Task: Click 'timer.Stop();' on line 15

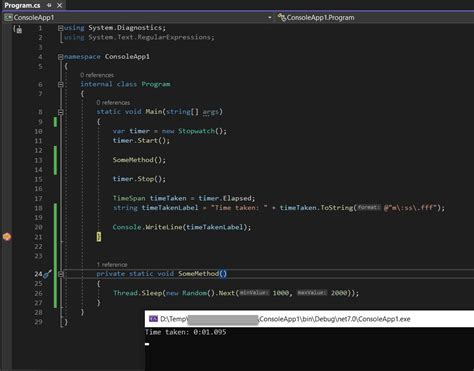Action: (139, 179)
